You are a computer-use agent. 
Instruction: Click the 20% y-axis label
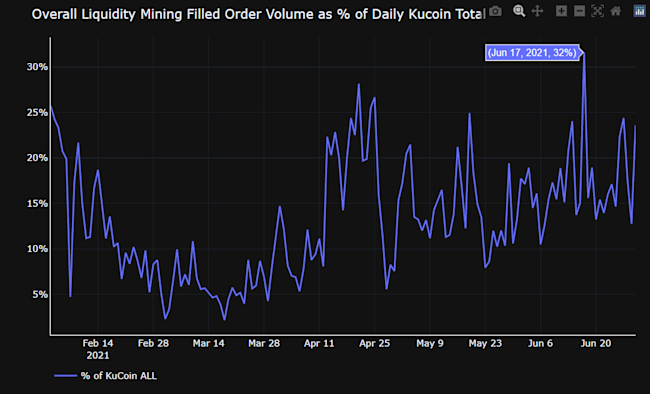37,158
